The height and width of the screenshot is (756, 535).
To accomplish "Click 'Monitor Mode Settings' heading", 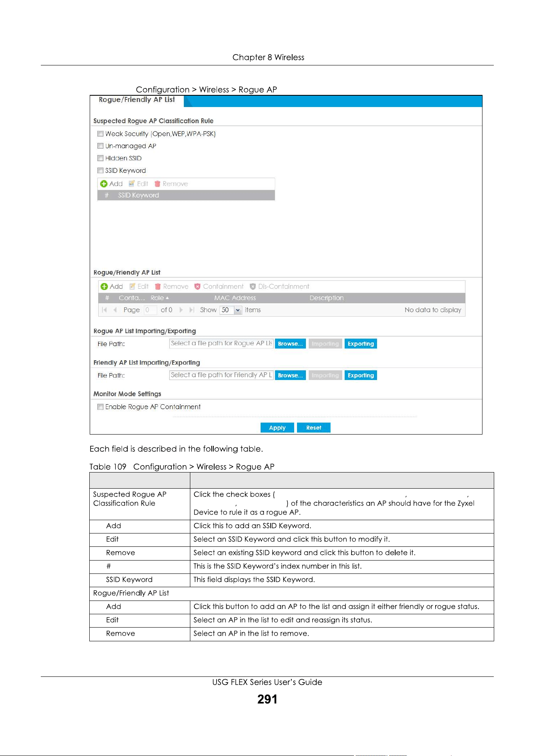I will pos(127,394).
